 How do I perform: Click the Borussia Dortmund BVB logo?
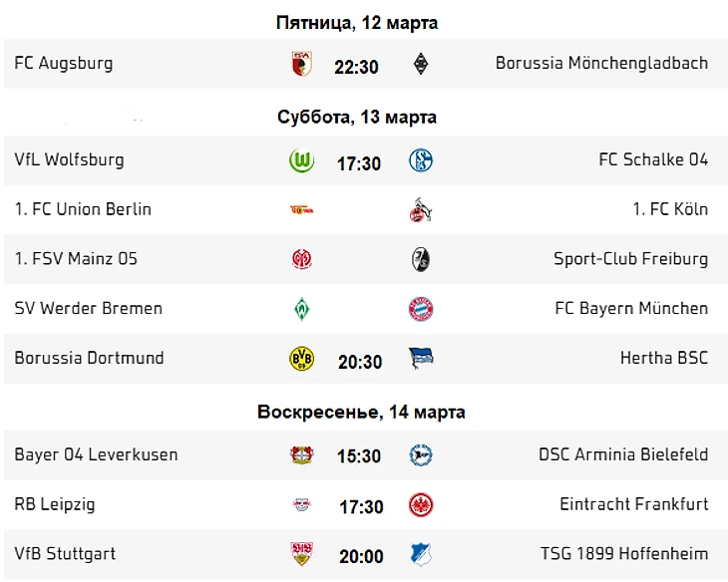[x=301, y=359]
